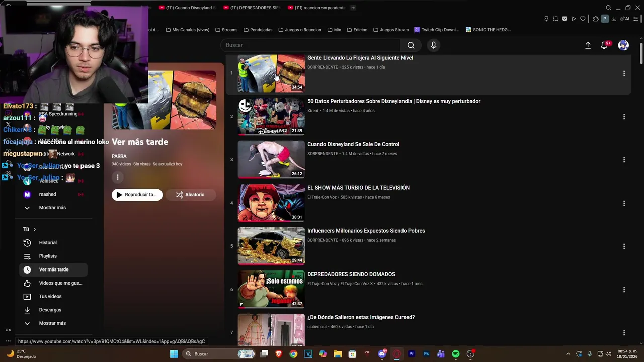644x362 pixels.
Task: Open Streams bookmark folder
Action: (x=226, y=30)
